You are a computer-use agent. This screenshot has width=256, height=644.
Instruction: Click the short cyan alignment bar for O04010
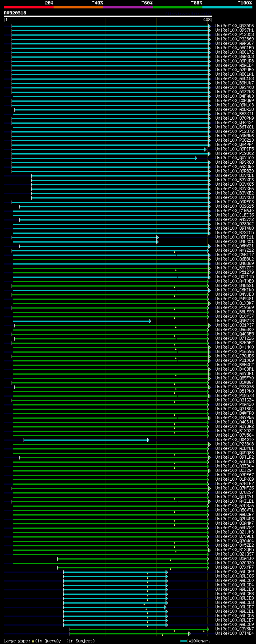86,440
